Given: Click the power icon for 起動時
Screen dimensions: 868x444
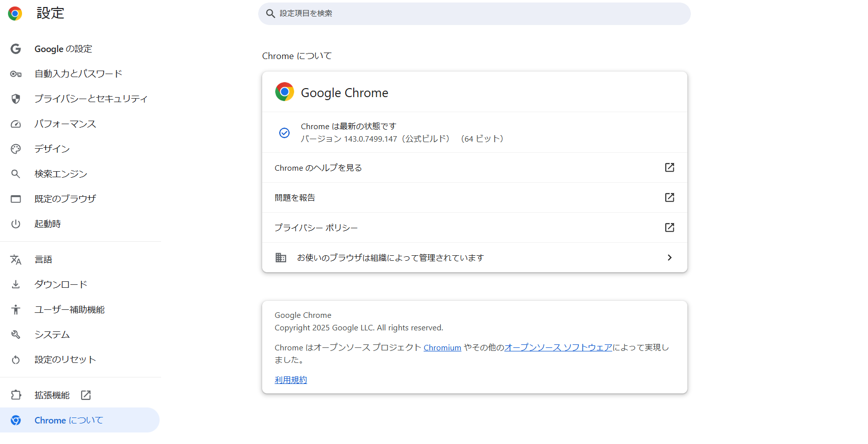Looking at the screenshot, I should [x=16, y=224].
